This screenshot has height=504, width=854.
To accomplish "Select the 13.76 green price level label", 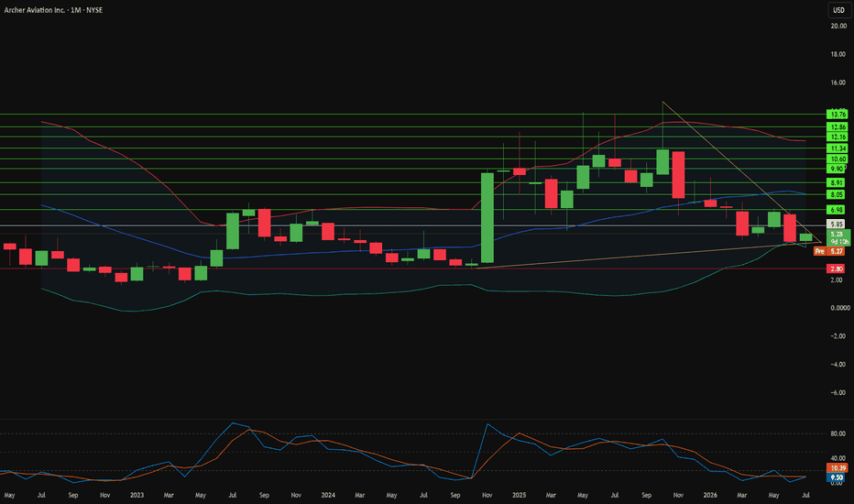I will point(838,115).
